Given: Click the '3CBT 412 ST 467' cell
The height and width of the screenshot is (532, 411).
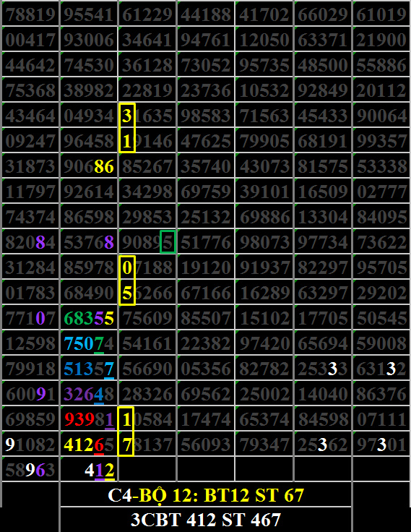Looking at the screenshot, I should pyautogui.click(x=206, y=520).
